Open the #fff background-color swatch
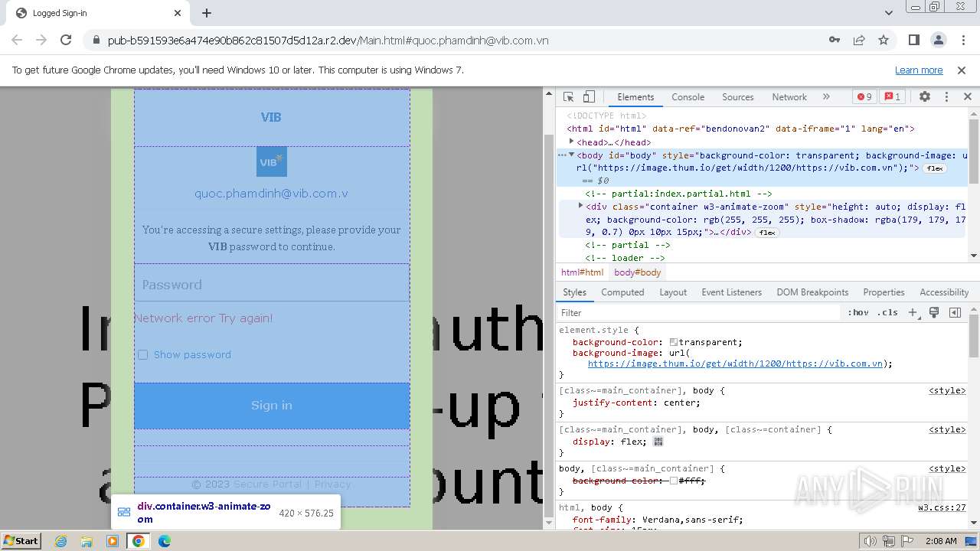 [674, 481]
